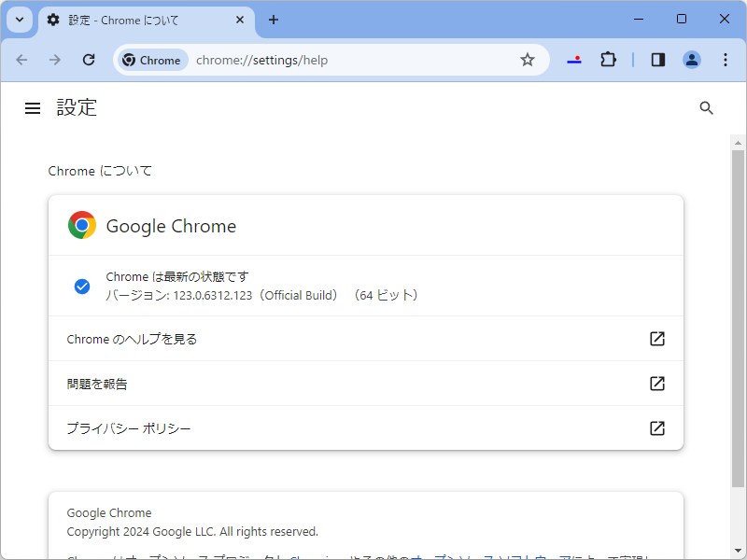Open the profile avatar icon
This screenshot has height=560, width=747.
(692, 59)
